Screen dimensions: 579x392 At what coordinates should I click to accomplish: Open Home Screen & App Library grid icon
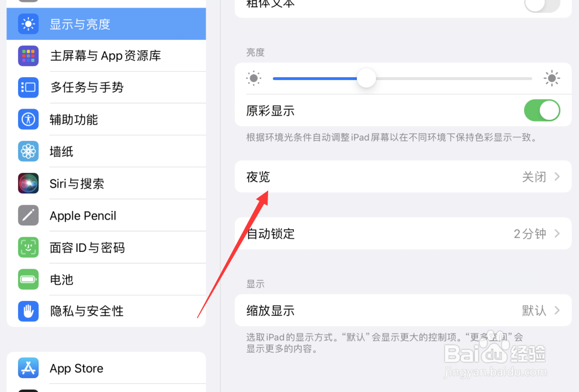(x=29, y=55)
